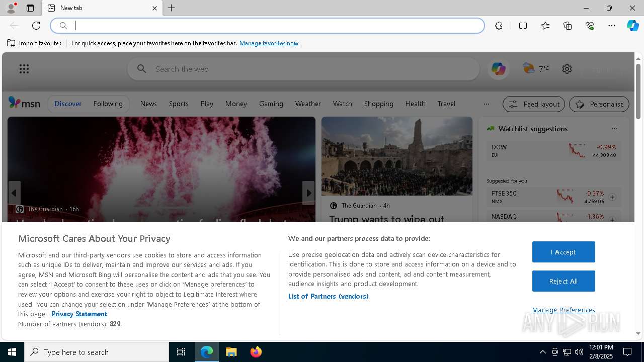Select the Following tab
The height and width of the screenshot is (362, 644).
pyautogui.click(x=108, y=104)
